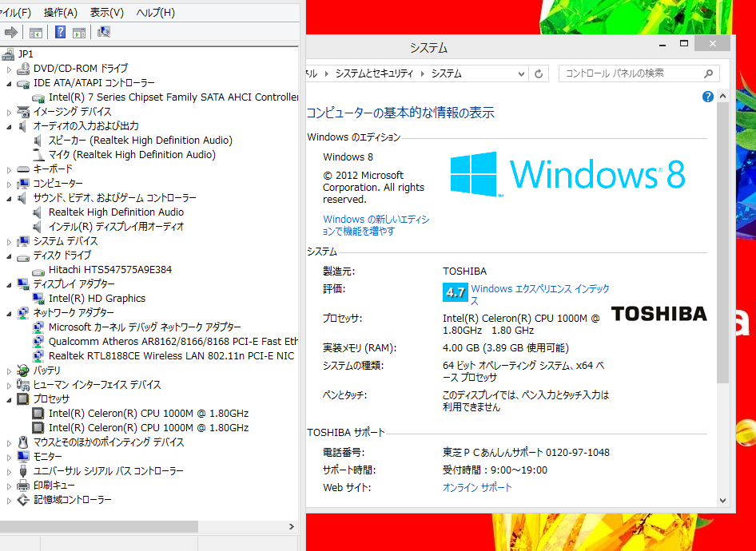Expand the keyboard node
The image size is (756, 551).
coord(9,170)
